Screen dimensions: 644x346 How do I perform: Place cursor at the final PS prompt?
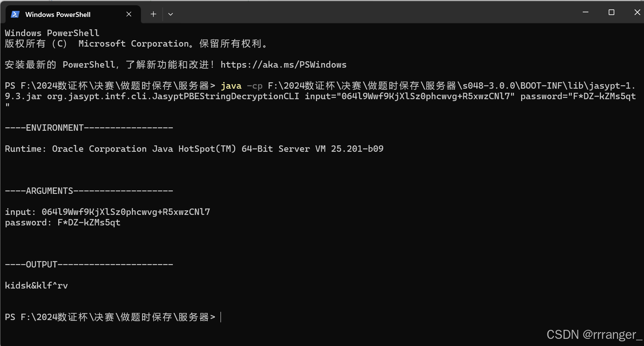[x=221, y=317]
